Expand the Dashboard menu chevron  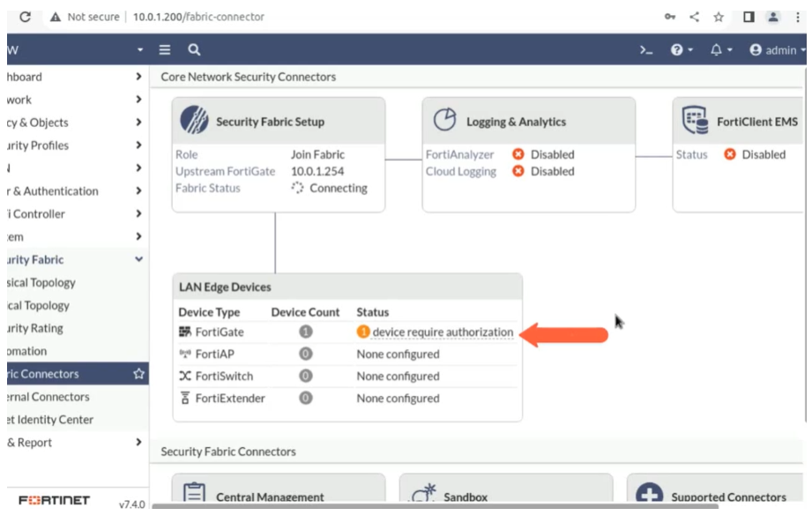pyautogui.click(x=138, y=77)
